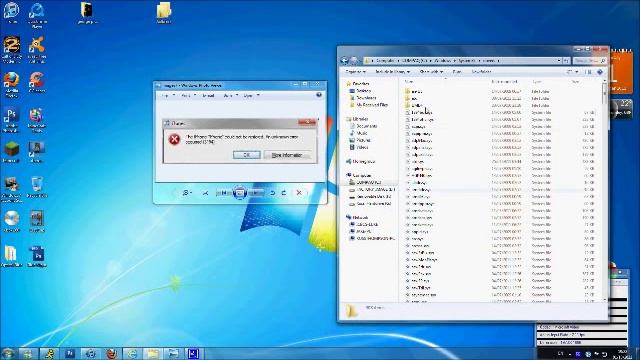Select the avast antivirus desktop icon
This screenshot has width=640, height=360.
[x=37, y=50]
